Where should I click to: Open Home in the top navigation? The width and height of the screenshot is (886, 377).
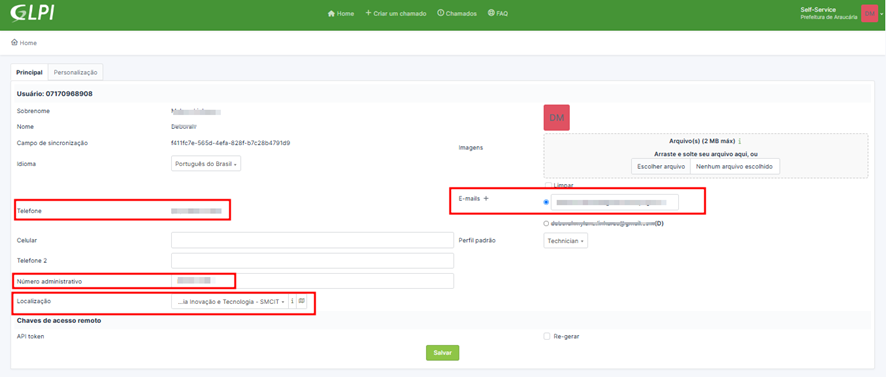click(341, 13)
